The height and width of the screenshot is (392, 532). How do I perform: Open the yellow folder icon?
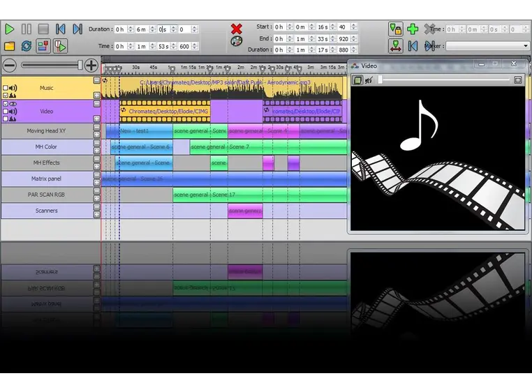tap(9, 46)
